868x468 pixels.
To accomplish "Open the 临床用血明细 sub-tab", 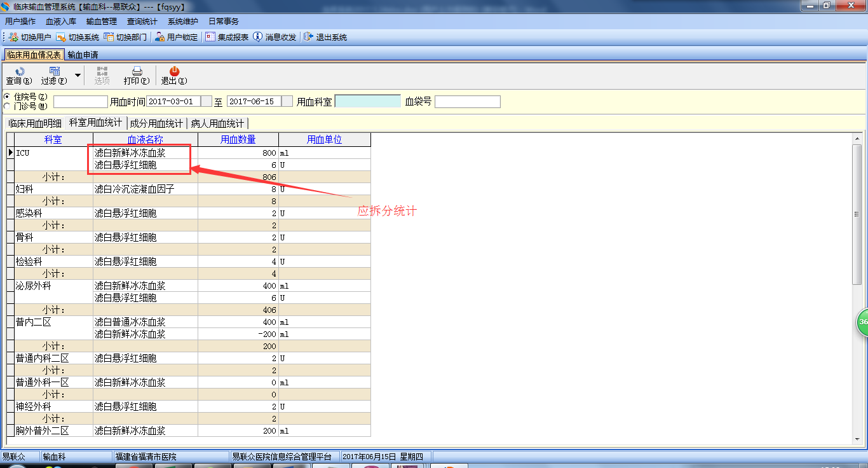I will pos(35,123).
